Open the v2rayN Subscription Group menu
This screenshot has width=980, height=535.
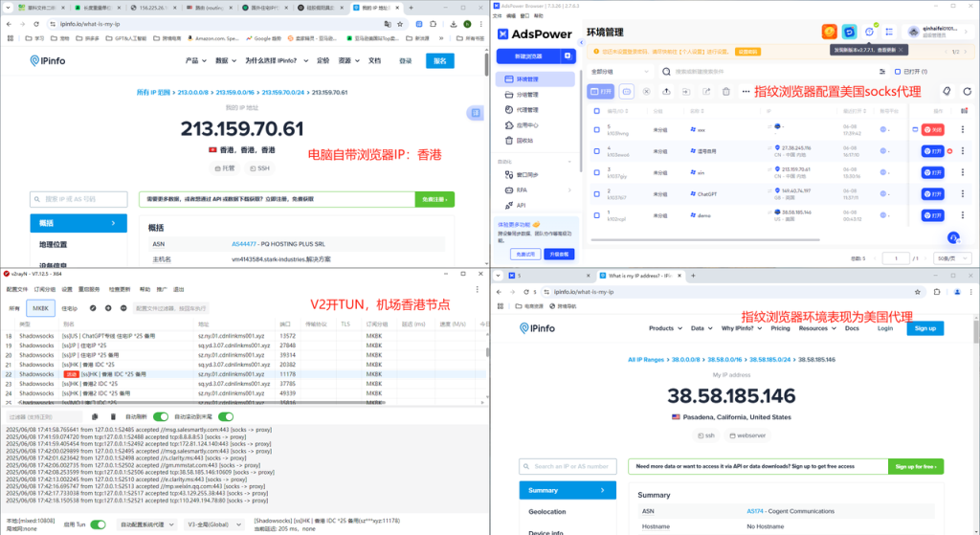coord(44,289)
